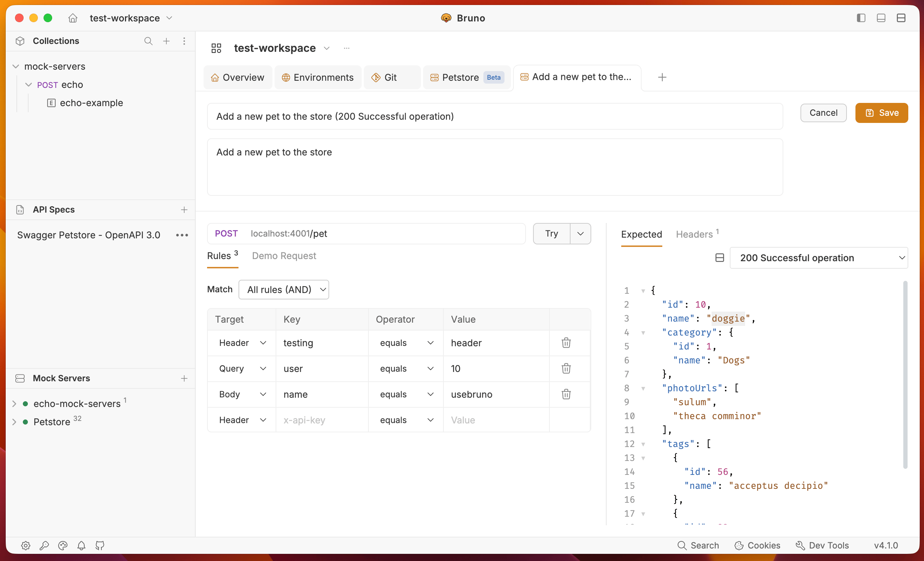Delete the Header testing rule
Viewport: 924px width, 561px height.
coord(566,343)
